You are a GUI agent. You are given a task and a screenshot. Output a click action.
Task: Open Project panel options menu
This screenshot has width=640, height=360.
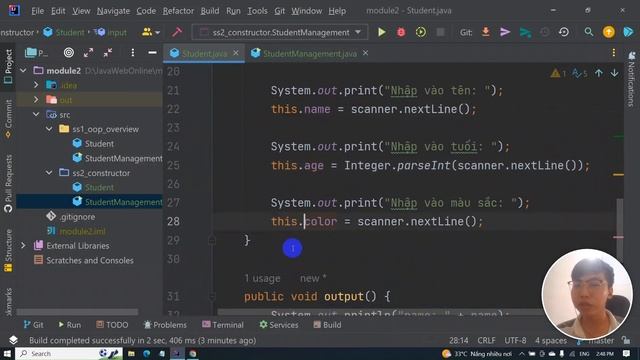click(133, 53)
